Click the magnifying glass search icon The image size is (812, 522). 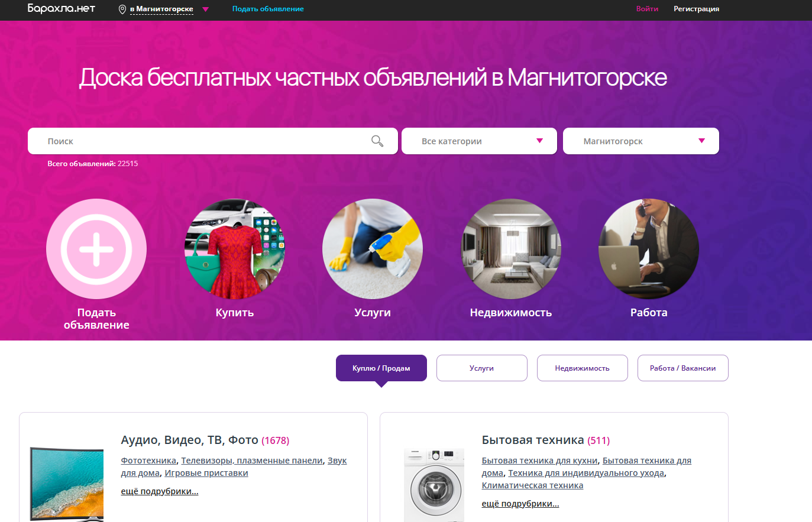[377, 141]
